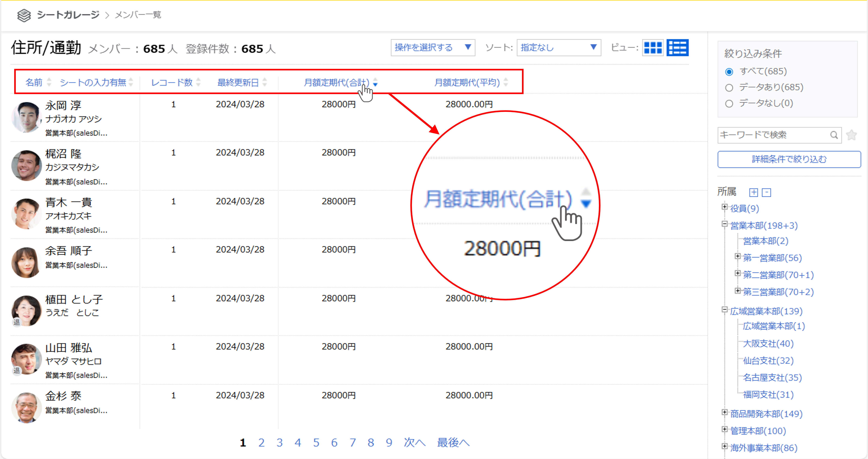Open the 操作を選択する dropdown
Screen dimensions: 868x459
pyautogui.click(x=433, y=48)
